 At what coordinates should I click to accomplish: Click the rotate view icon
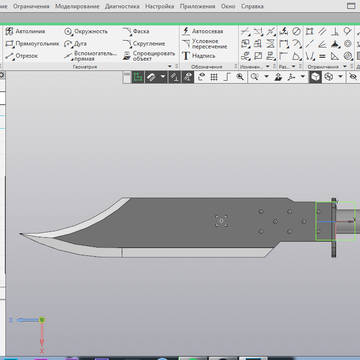point(201,77)
